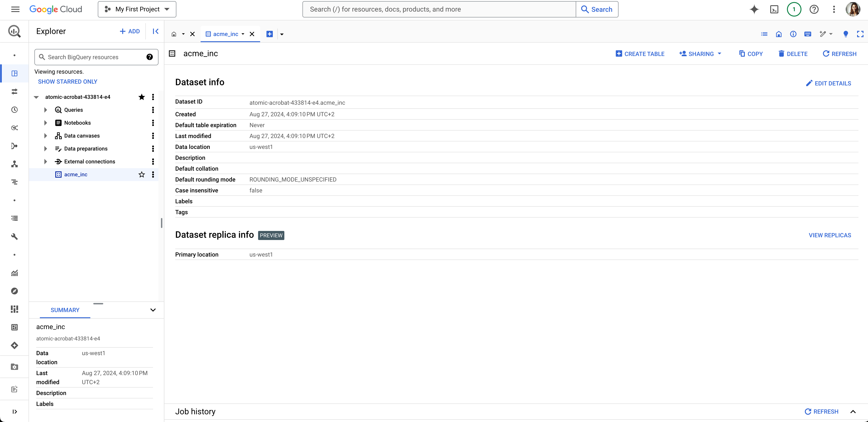This screenshot has width=868, height=422.
Task: Open more actions for project atomic-acrobat
Action: point(153,97)
